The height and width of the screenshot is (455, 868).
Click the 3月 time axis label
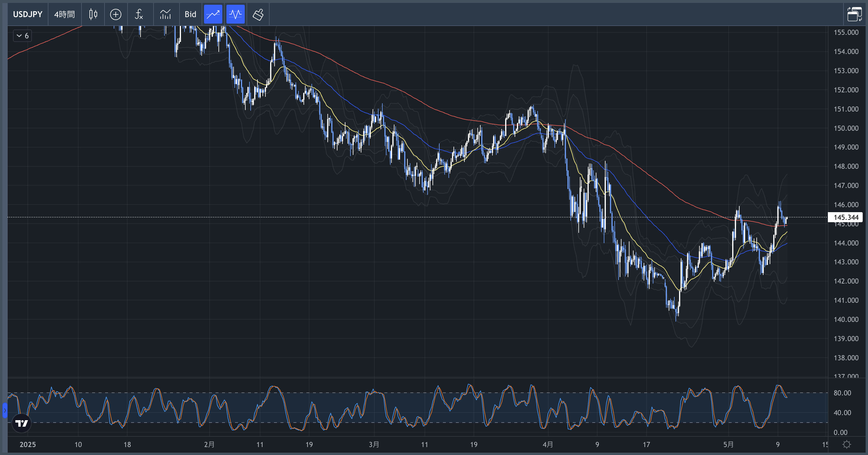tap(374, 445)
